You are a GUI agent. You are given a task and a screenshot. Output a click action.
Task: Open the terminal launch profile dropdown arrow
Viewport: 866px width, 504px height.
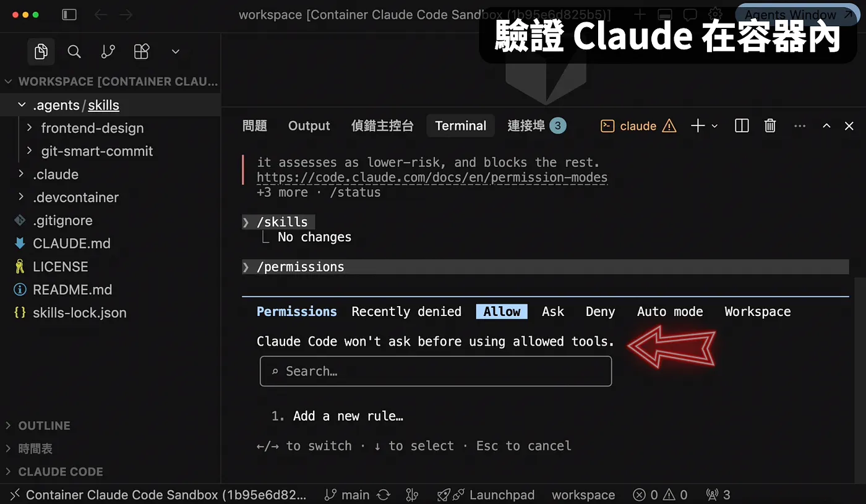pyautogui.click(x=714, y=126)
